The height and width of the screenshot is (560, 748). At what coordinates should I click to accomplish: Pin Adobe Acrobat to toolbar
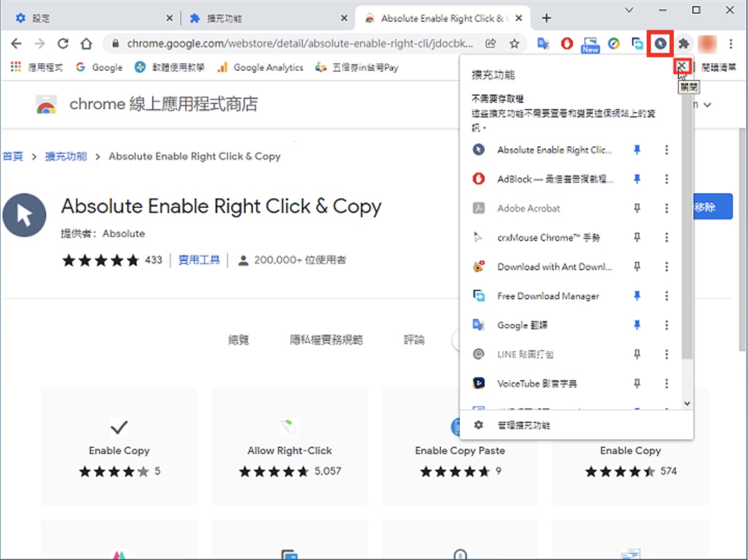[637, 208]
